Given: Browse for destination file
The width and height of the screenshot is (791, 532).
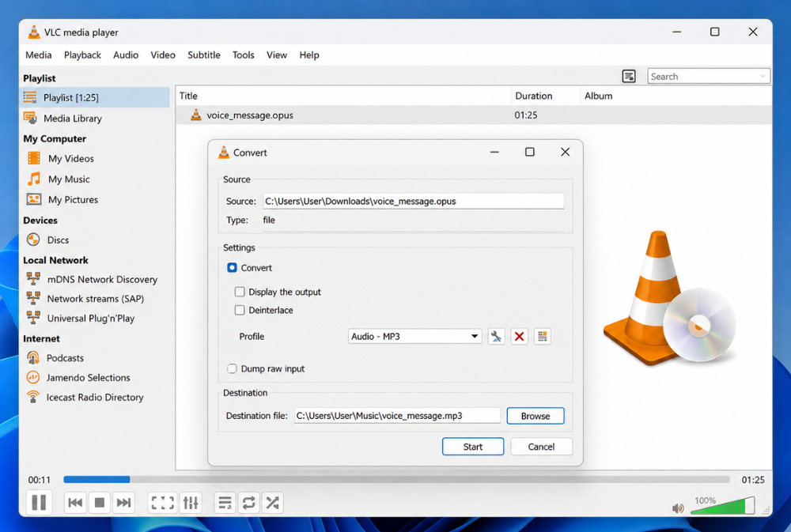Looking at the screenshot, I should (x=536, y=416).
